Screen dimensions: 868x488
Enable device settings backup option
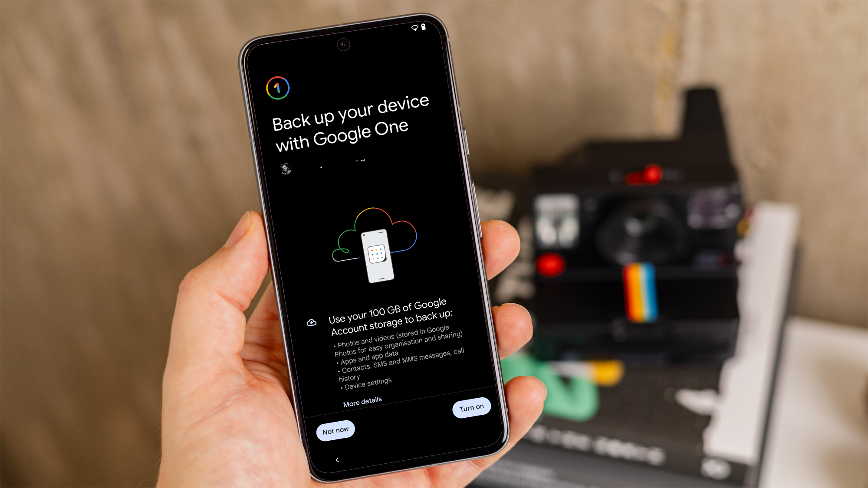(x=472, y=407)
